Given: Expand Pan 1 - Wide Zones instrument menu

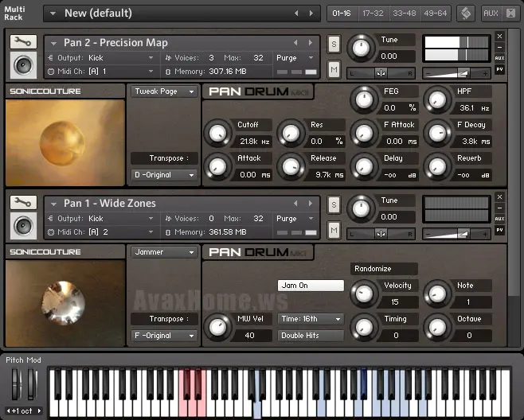Looking at the screenshot, I should click(53, 204).
